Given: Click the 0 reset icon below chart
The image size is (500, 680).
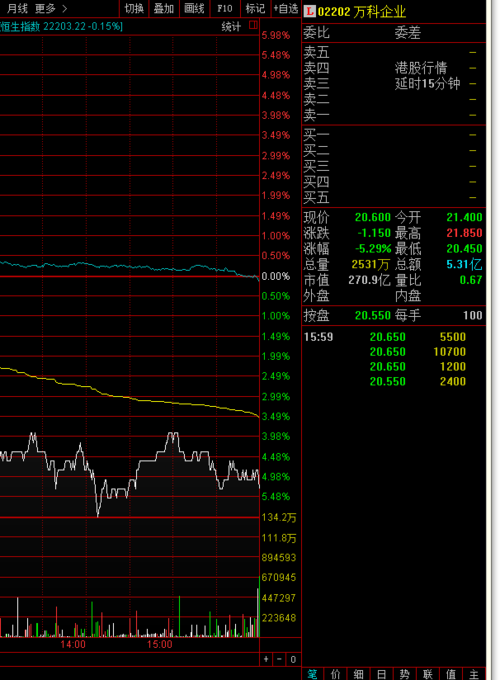Looking at the screenshot, I should 293,660.
